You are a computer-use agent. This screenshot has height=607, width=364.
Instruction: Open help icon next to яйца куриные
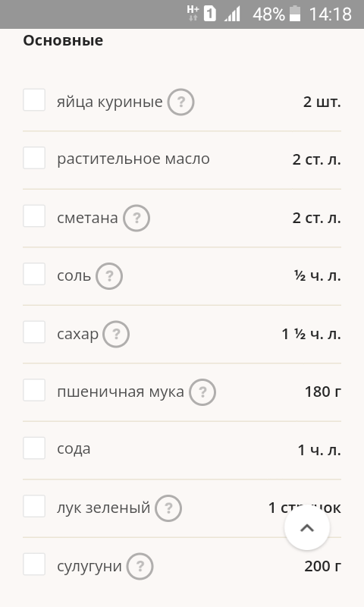pyautogui.click(x=180, y=102)
